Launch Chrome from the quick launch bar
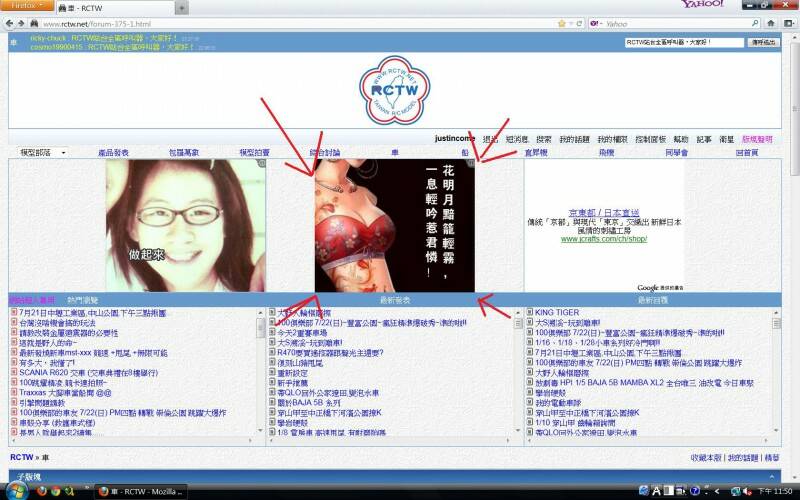Viewport: 800px width, 500px height. 55,491
